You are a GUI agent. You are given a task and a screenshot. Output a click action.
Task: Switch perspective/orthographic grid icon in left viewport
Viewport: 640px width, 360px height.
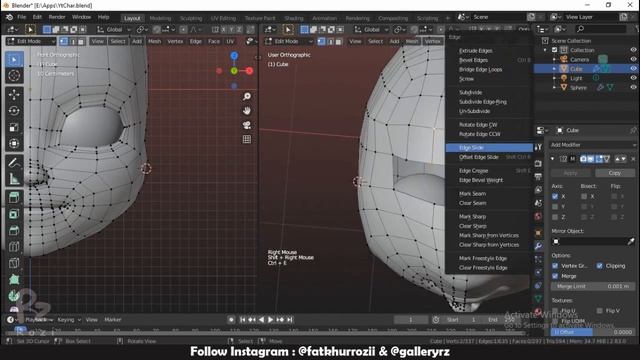coord(247,140)
